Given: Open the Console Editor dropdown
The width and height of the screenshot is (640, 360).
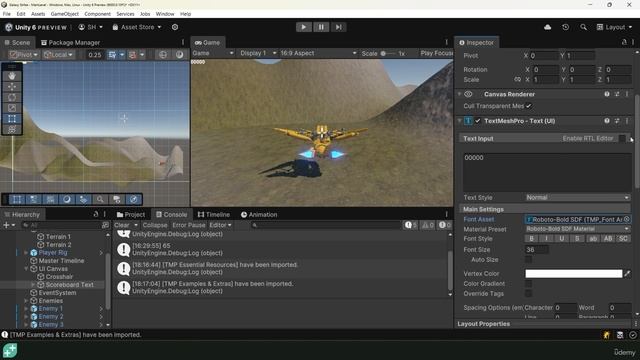Looking at the screenshot, I should 220,225.
